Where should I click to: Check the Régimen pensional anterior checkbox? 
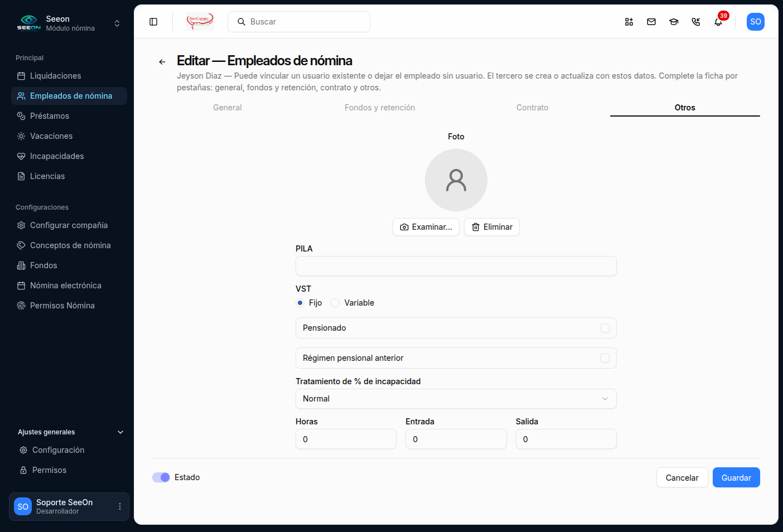click(x=605, y=358)
